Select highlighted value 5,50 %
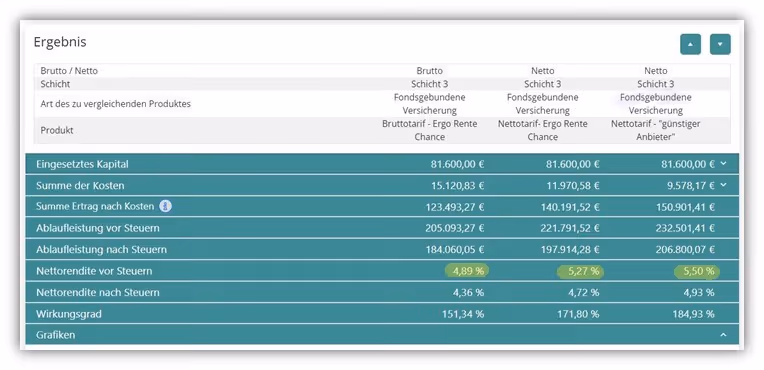This screenshot has height=370, width=764. (698, 271)
